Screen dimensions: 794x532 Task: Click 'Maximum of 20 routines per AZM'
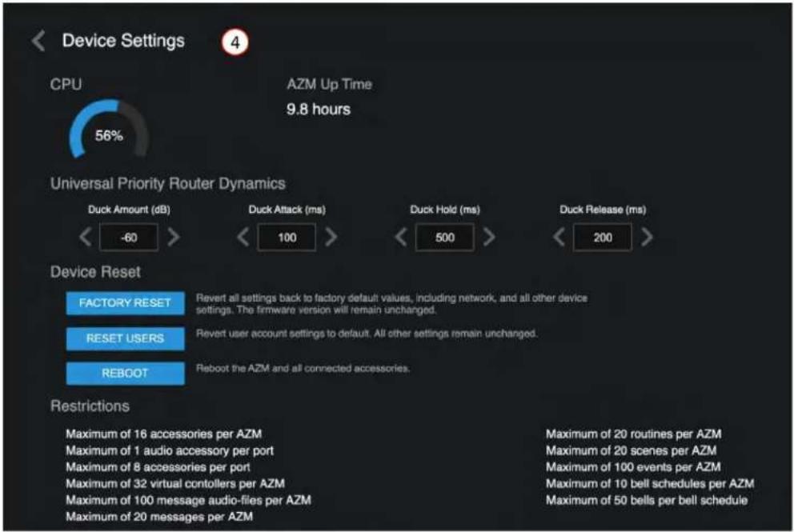pos(633,434)
